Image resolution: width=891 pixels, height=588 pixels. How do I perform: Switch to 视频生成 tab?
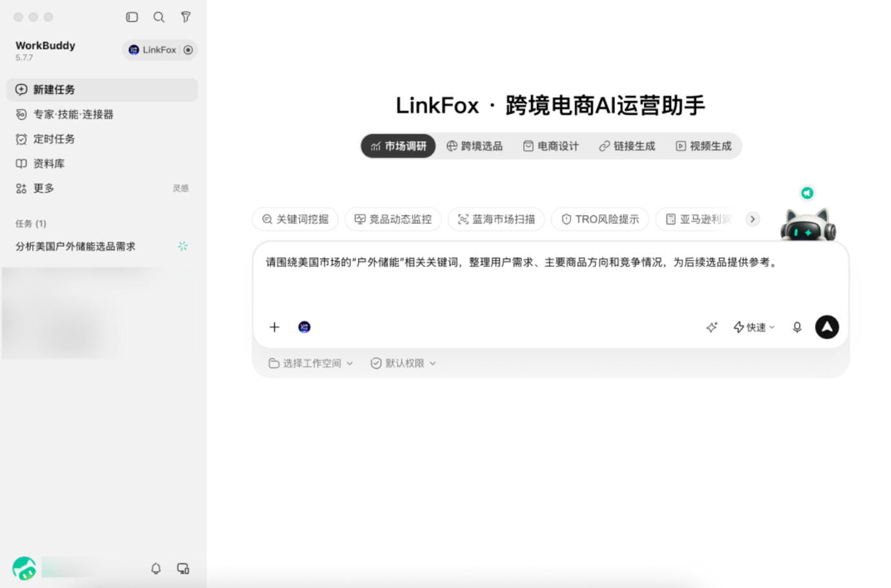[x=703, y=146]
